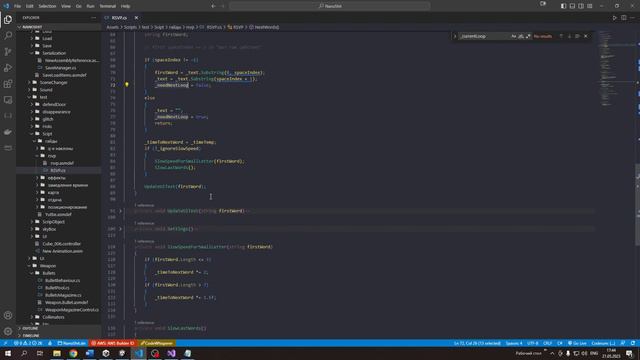Toggle Match Whole Word in find widget
Viewport: 640px width, 360px height.
point(521,36)
